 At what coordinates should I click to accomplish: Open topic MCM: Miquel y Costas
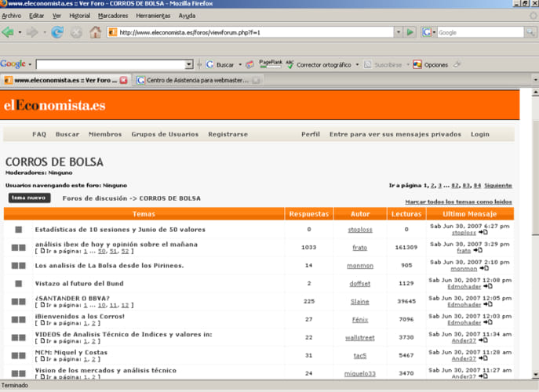tap(71, 352)
